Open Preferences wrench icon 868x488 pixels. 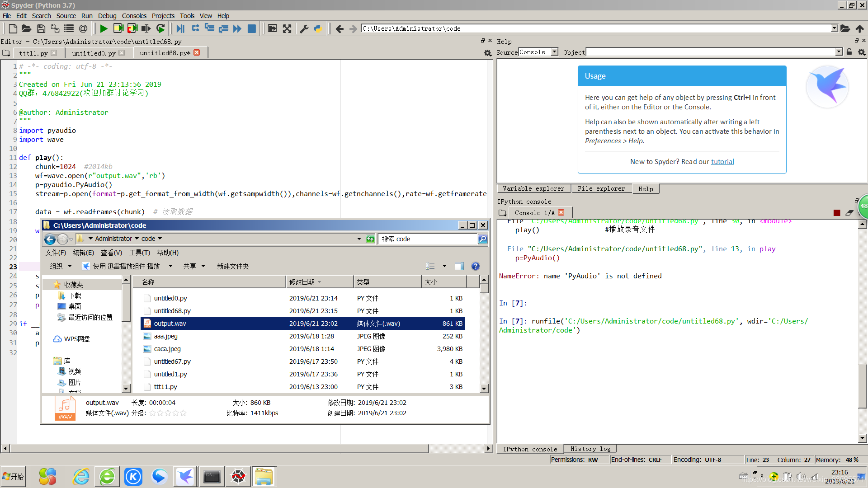point(304,28)
